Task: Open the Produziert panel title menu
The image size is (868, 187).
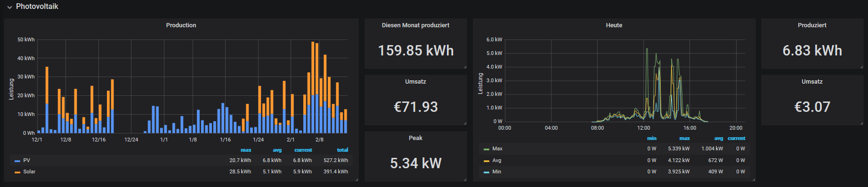Action: pyautogui.click(x=812, y=25)
